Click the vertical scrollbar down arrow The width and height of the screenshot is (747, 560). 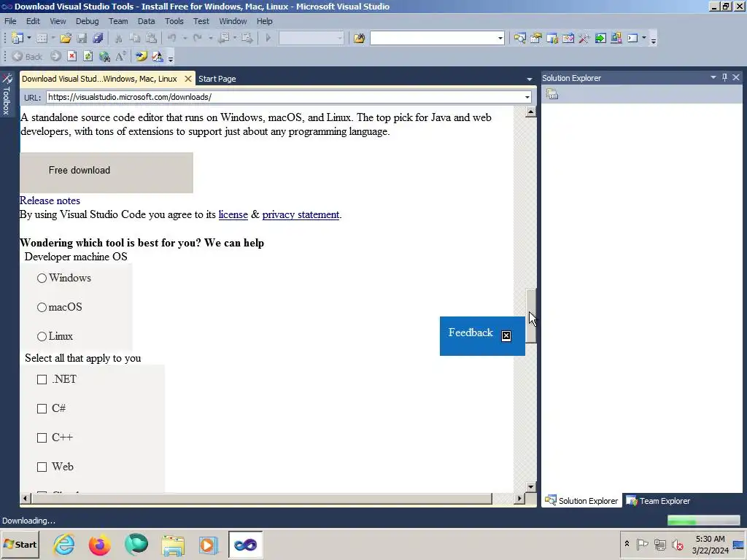(x=531, y=486)
